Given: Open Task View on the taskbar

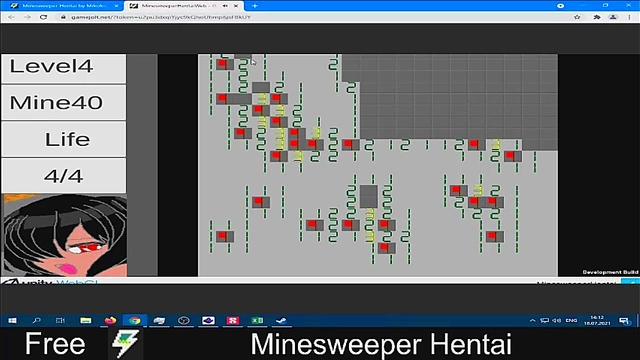Looking at the screenshot, I should [x=60, y=320].
